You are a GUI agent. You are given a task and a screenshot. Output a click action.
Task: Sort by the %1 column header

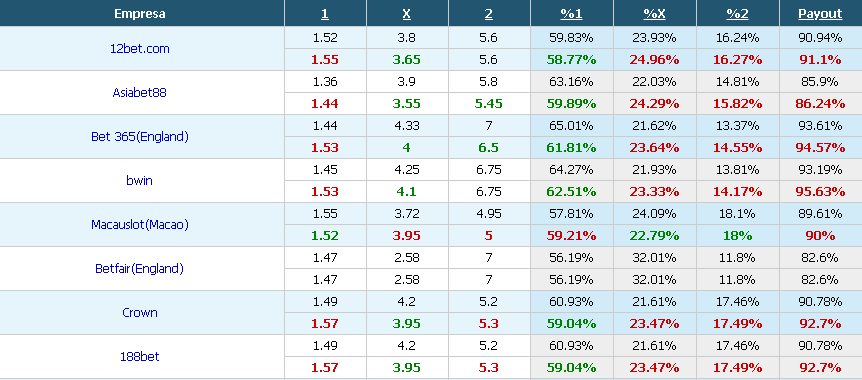click(571, 14)
